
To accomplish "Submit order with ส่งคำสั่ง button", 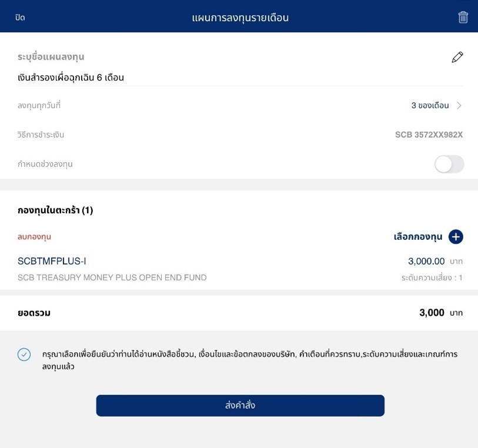I will coord(240,405).
